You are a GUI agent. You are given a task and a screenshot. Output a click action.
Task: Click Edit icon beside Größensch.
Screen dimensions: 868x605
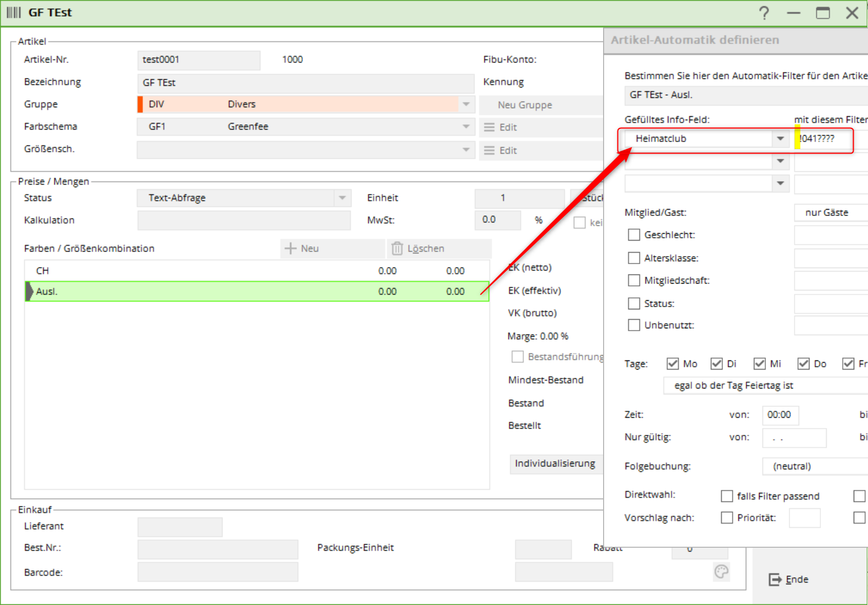click(x=489, y=150)
